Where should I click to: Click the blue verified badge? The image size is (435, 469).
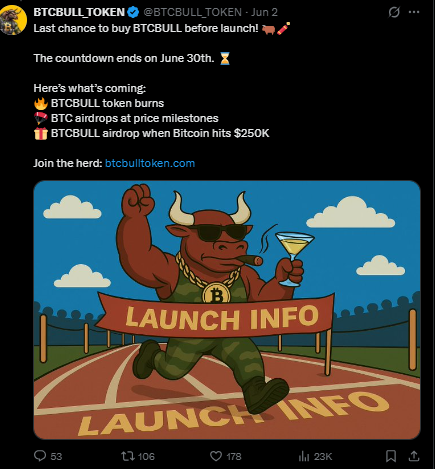133,12
